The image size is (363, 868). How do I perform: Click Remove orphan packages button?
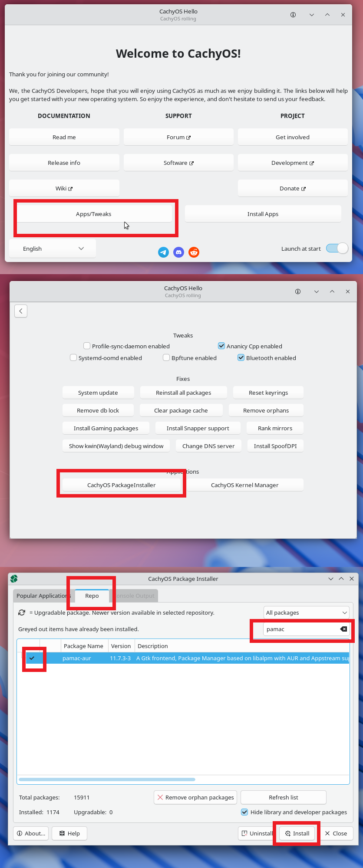[195, 797]
